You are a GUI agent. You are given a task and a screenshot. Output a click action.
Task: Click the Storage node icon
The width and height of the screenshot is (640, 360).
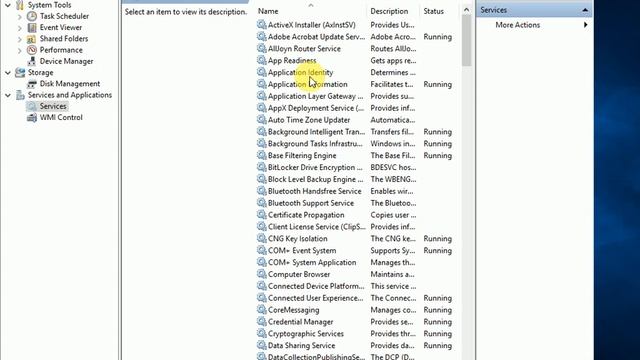point(20,72)
